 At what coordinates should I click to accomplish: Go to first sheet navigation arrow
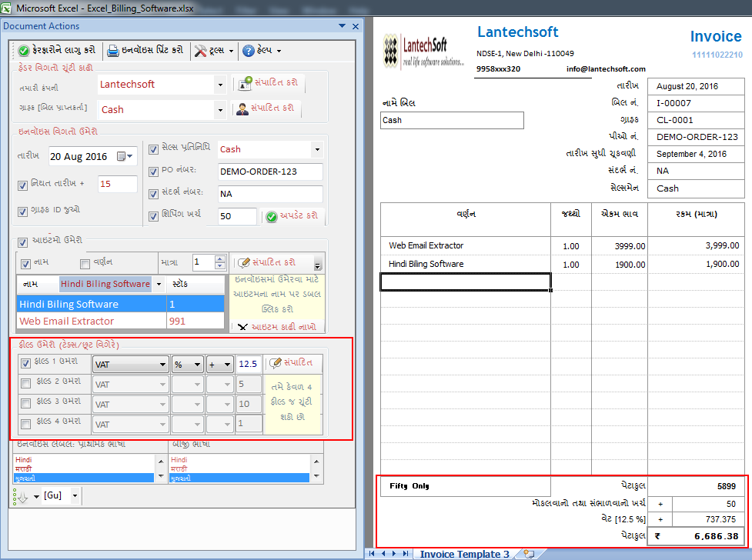[372, 554]
